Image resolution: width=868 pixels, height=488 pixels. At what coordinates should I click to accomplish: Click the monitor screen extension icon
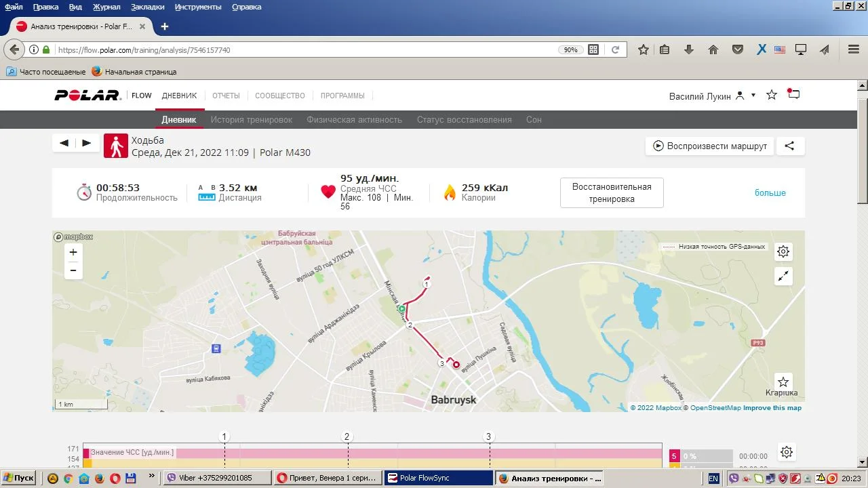[801, 49]
